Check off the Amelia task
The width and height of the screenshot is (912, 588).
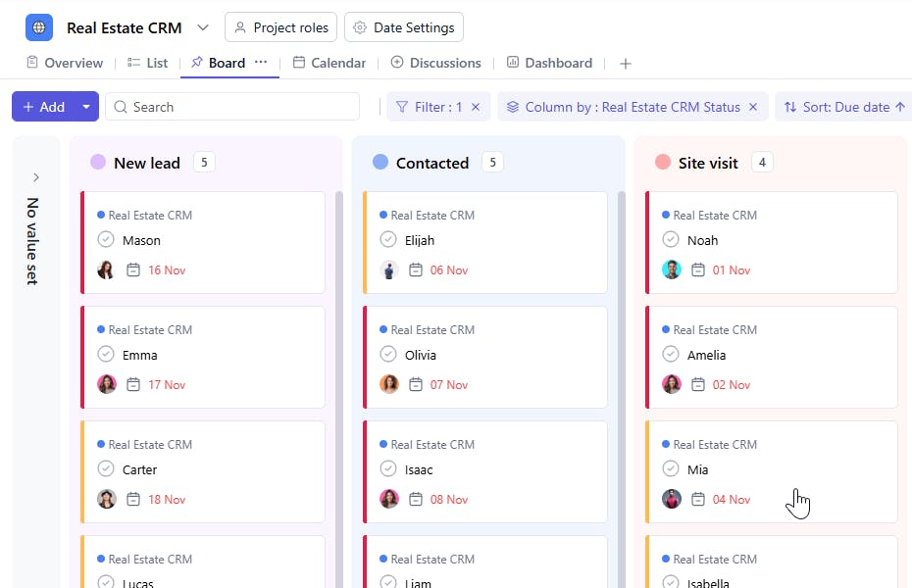(x=671, y=354)
